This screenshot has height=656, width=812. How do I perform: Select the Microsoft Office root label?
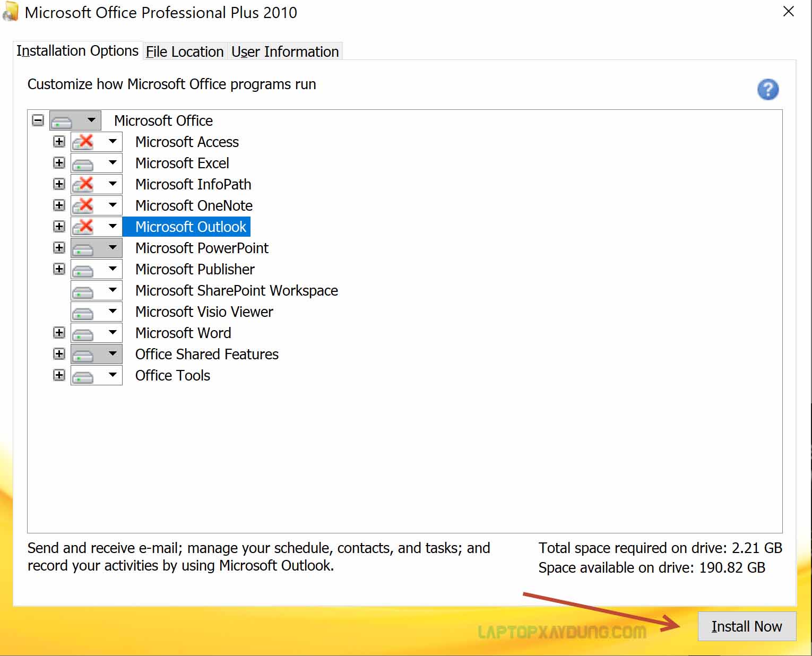pyautogui.click(x=163, y=120)
